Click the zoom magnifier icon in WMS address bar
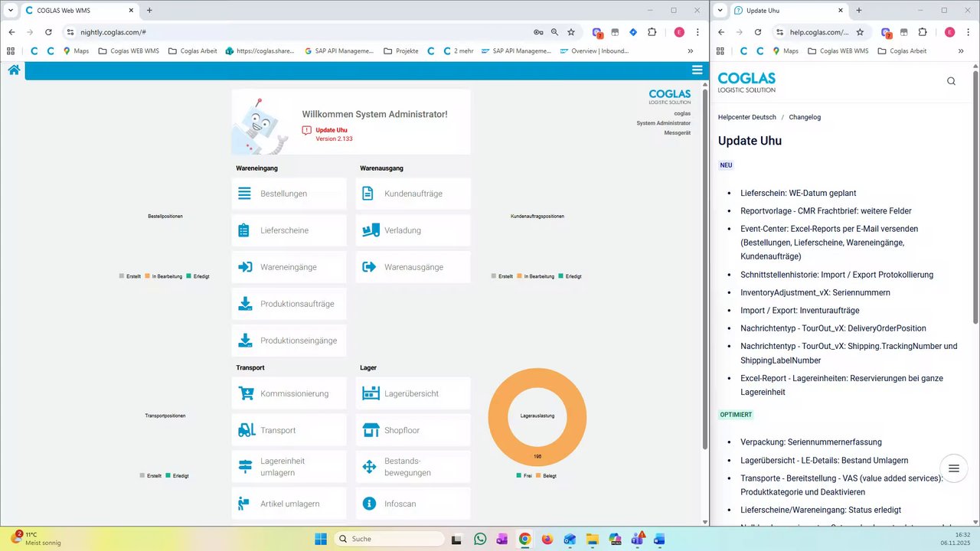This screenshot has height=551, width=980. click(x=555, y=32)
